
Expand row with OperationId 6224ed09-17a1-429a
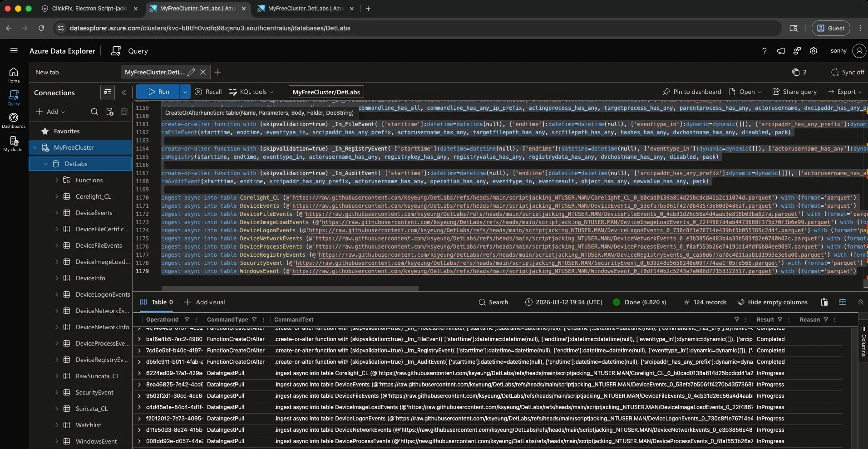pos(139,373)
